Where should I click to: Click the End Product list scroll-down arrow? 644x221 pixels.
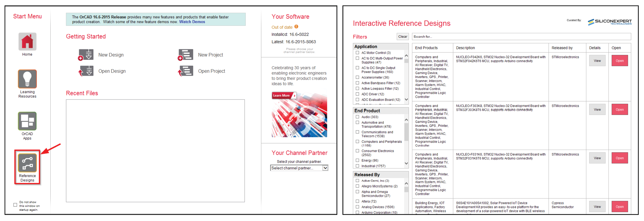point(406,163)
